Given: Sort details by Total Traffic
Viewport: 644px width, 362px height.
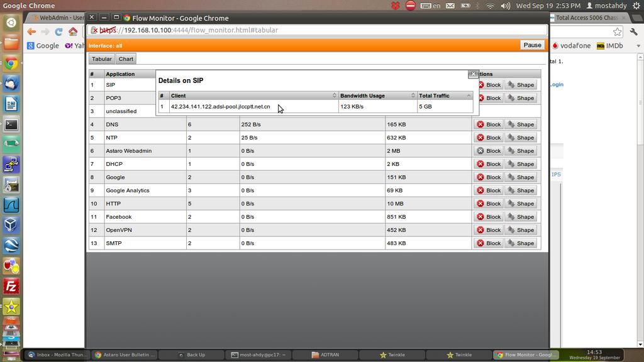Looking at the screenshot, I should 445,96.
